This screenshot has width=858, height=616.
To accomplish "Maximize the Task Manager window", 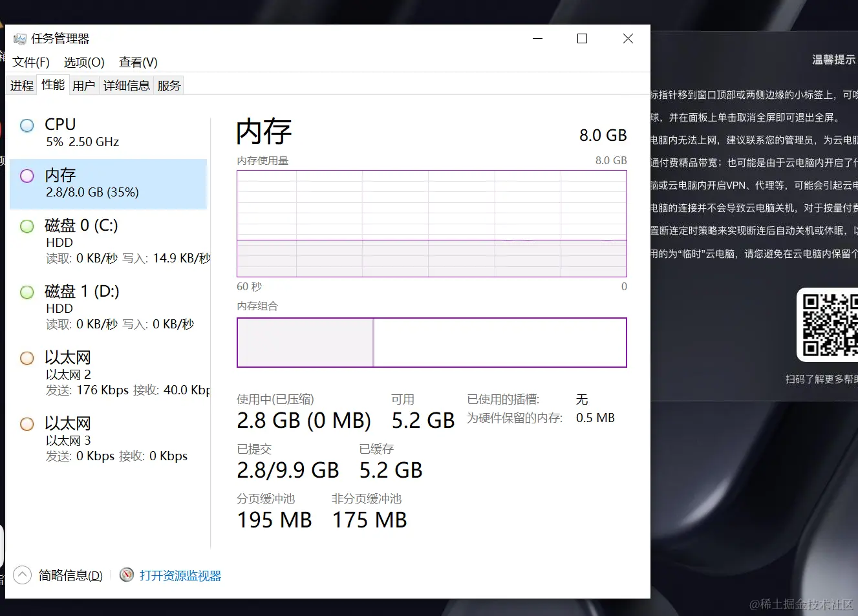I will 582,39.
